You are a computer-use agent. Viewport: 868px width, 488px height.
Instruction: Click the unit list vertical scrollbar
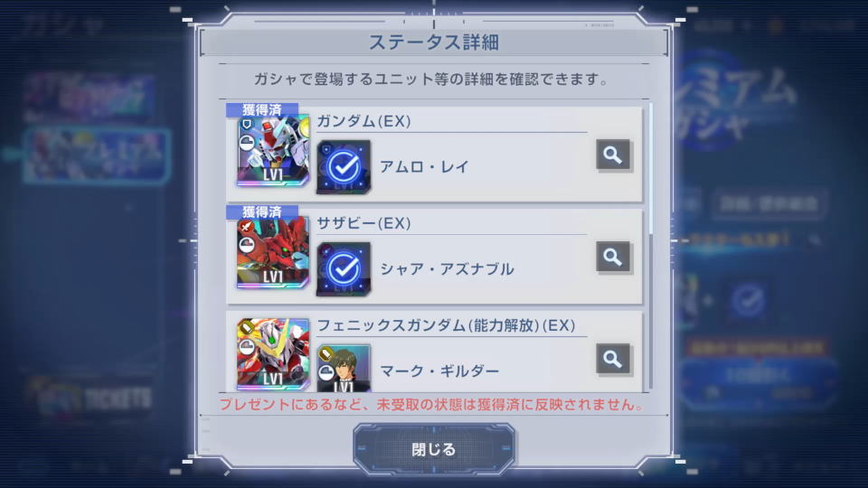[650, 246]
